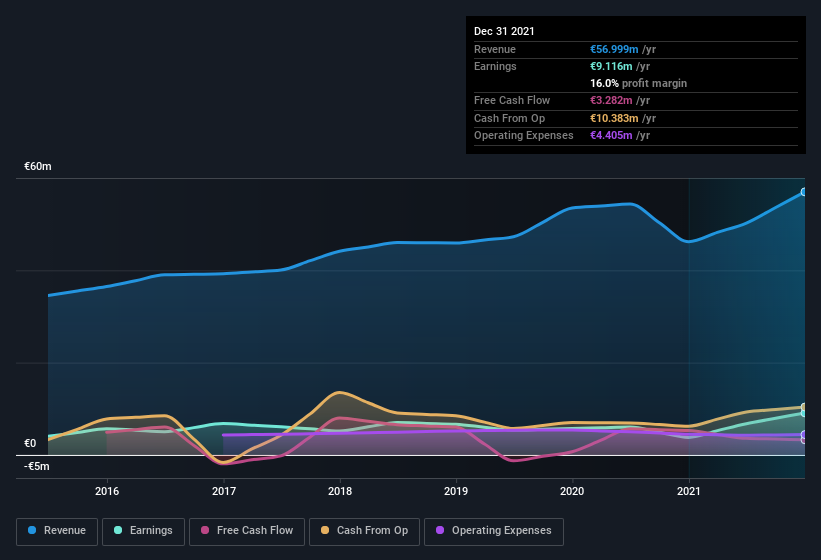Click the Revenue label in the tooltip
The width and height of the screenshot is (821, 560).
pyautogui.click(x=495, y=49)
